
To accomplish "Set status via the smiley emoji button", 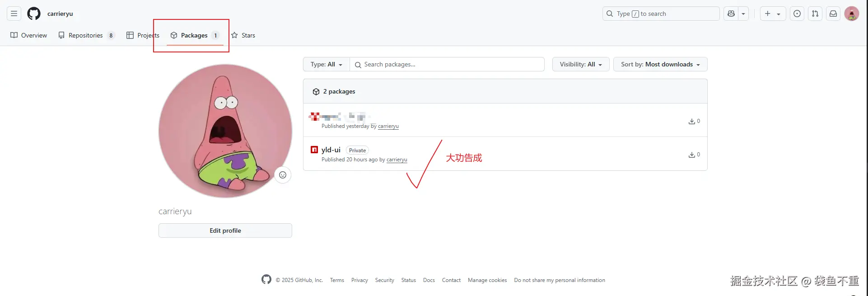I will pos(283,175).
